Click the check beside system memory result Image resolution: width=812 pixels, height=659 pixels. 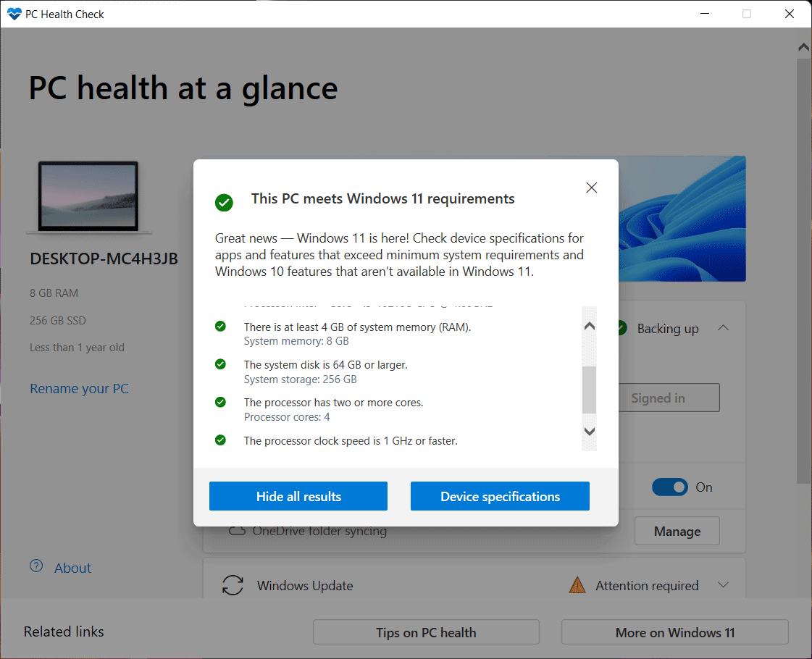(220, 327)
